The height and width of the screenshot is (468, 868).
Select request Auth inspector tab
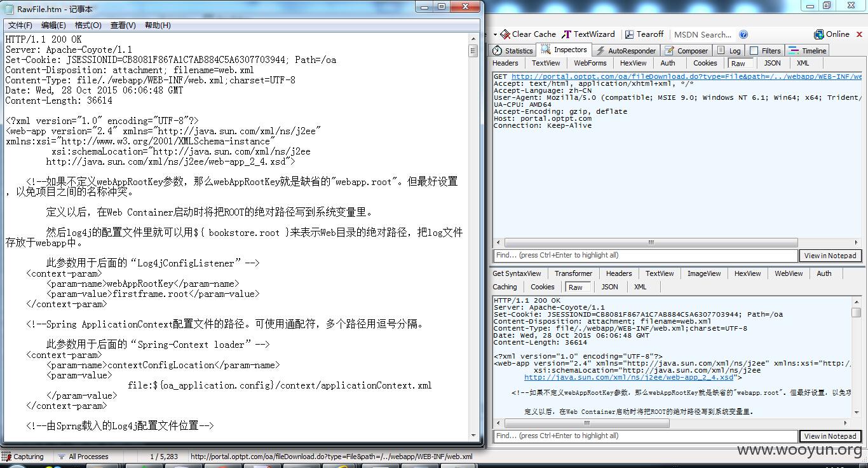[x=668, y=63]
